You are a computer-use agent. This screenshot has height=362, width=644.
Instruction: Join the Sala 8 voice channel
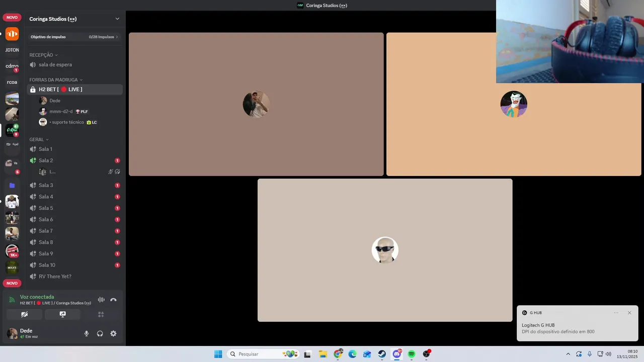click(x=74, y=242)
